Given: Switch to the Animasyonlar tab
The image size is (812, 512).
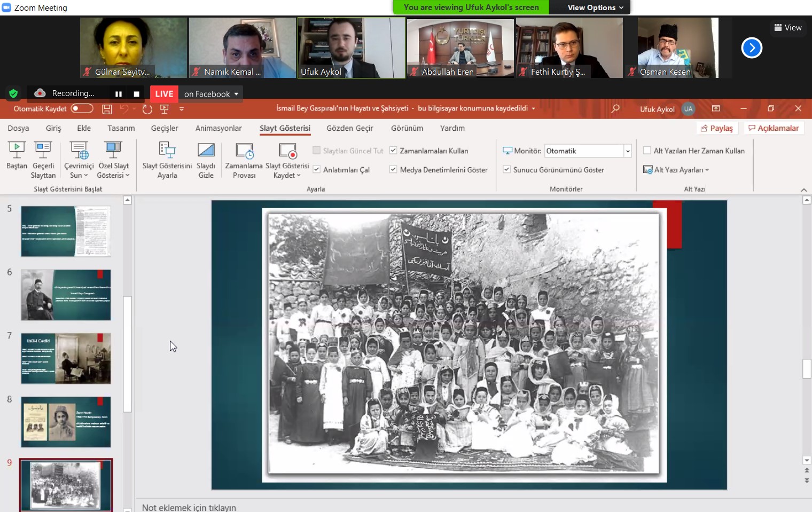Looking at the screenshot, I should 218,128.
